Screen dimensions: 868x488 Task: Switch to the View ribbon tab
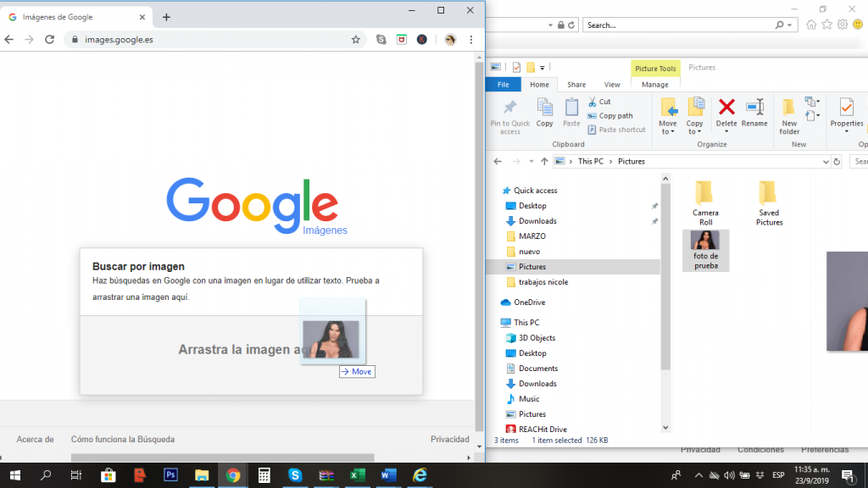point(612,85)
